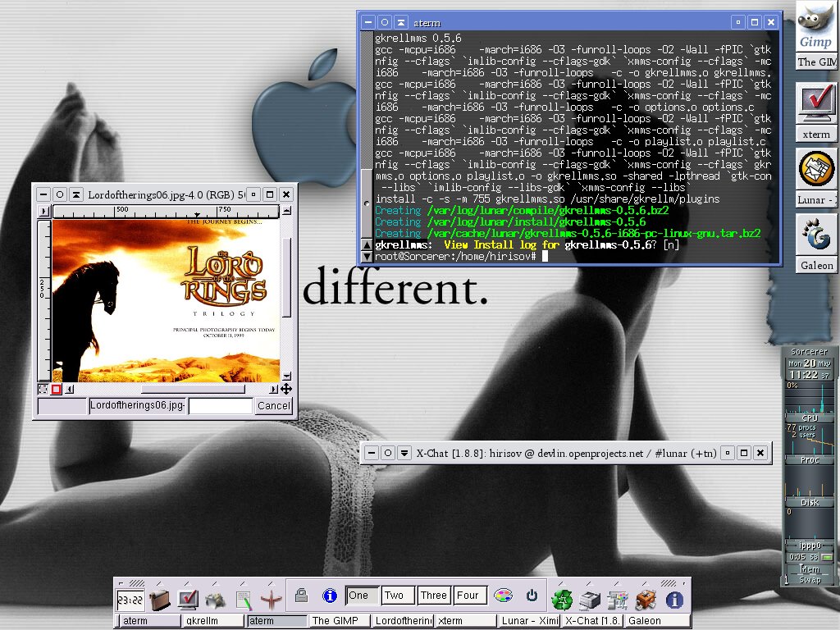Click The GIMP taskbar button

(x=339, y=621)
